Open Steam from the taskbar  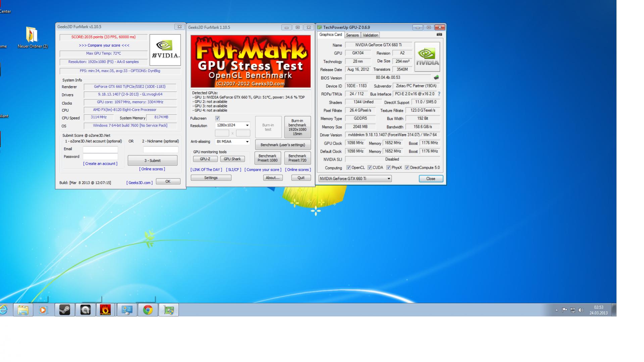(65, 310)
